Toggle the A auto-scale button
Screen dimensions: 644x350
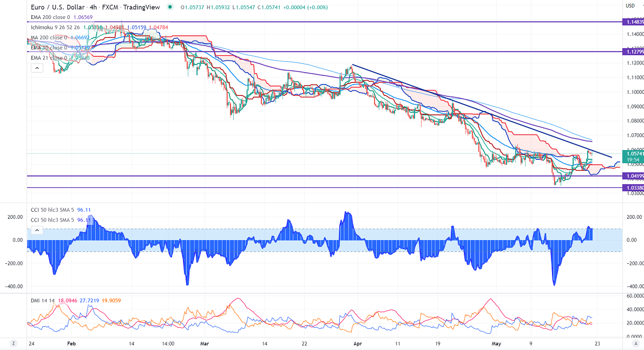(x=636, y=343)
